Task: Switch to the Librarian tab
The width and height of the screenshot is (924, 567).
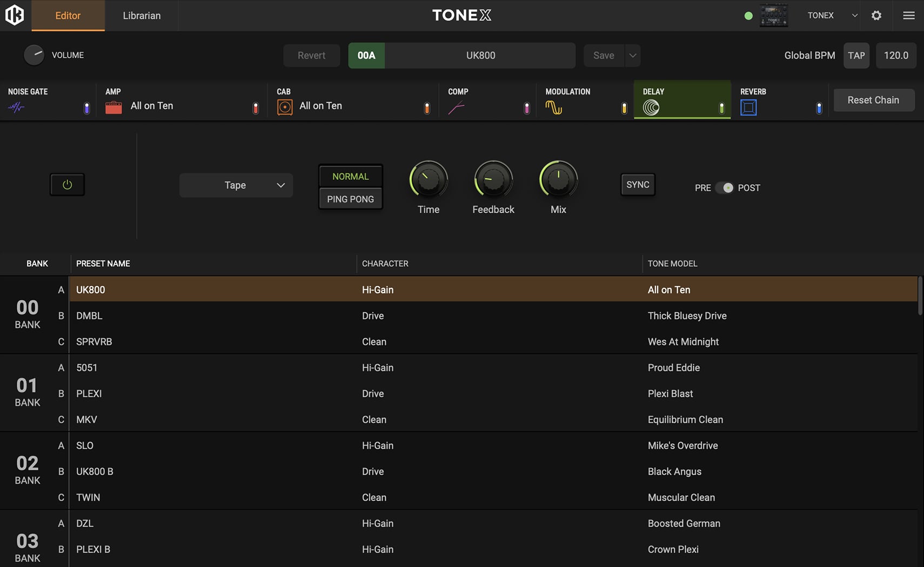Action: pyautogui.click(x=142, y=16)
